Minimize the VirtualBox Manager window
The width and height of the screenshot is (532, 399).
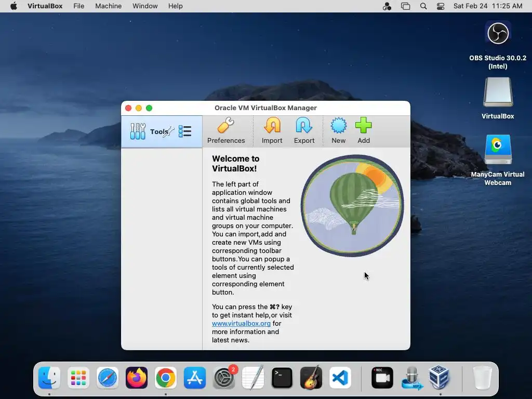click(138, 108)
